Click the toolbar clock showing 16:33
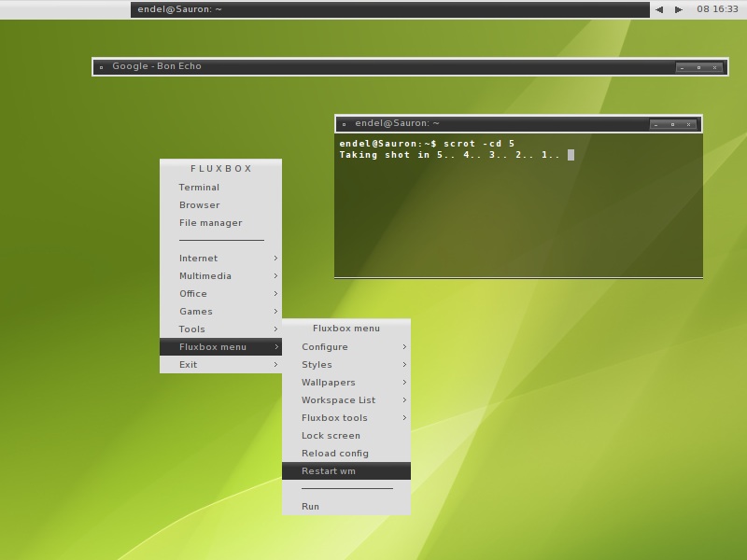Screen dimensions: 747x560 click(717, 9)
